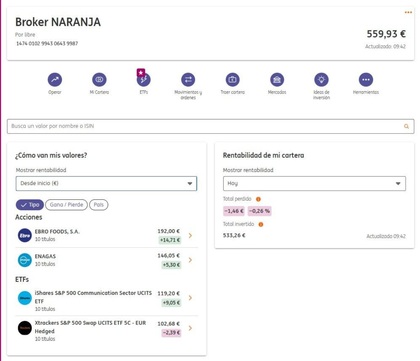This screenshot has height=361, width=420.
Task: Click the Acciones section heading
Action: (29, 217)
